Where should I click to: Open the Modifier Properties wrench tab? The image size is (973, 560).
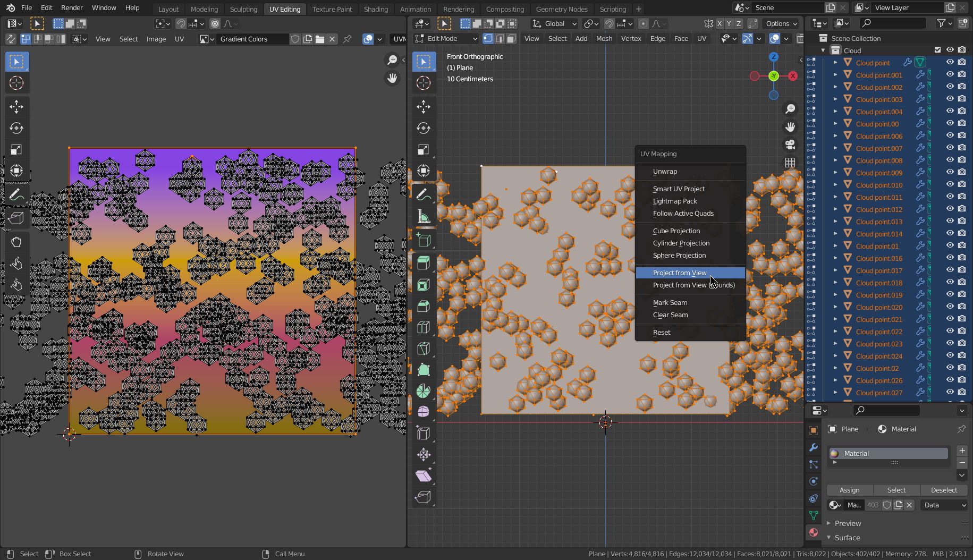[x=813, y=448]
